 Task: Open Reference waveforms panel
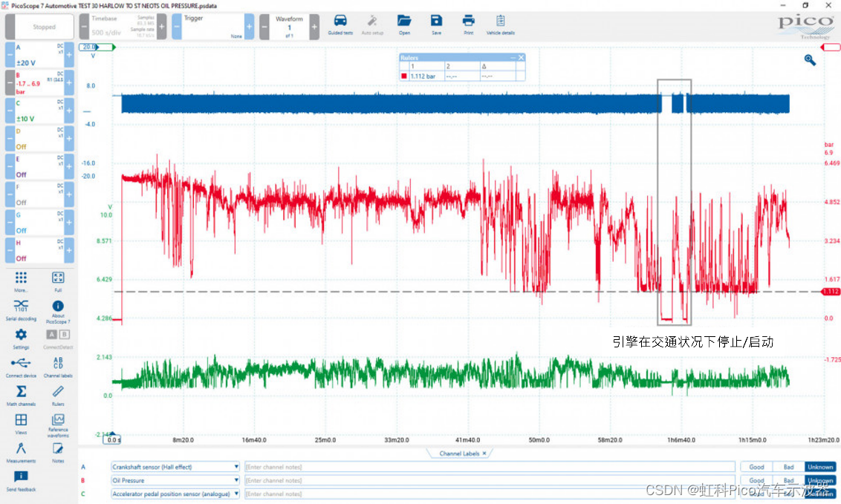click(58, 423)
